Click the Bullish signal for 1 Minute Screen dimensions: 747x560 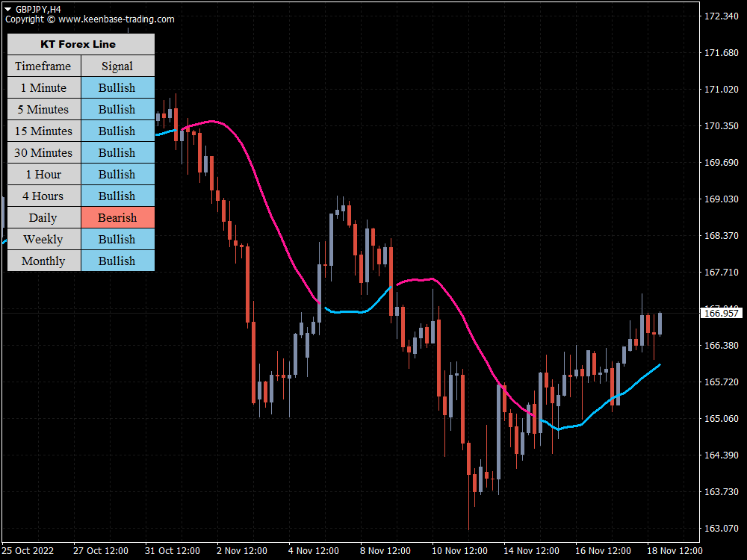pyautogui.click(x=118, y=87)
